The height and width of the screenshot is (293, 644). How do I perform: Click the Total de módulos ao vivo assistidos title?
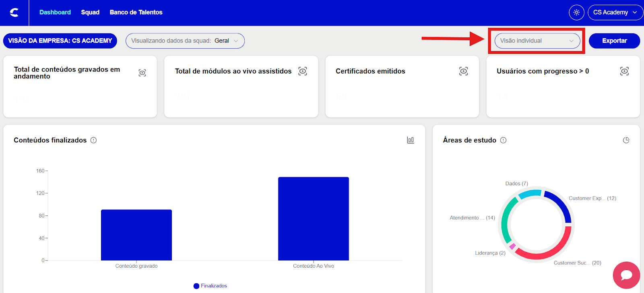(233, 71)
